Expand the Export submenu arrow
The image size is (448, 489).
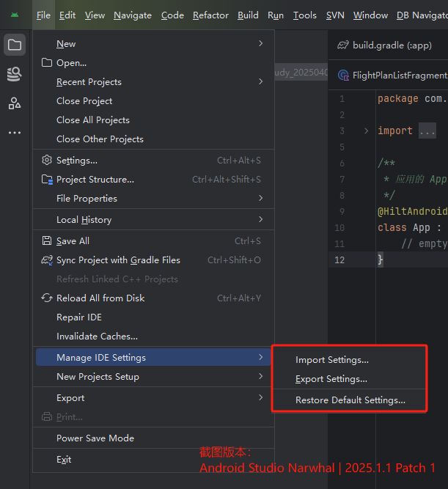pyautogui.click(x=261, y=397)
